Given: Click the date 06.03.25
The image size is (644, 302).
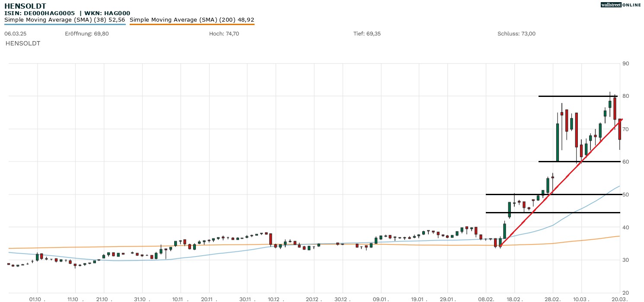Looking at the screenshot, I should (x=15, y=34).
